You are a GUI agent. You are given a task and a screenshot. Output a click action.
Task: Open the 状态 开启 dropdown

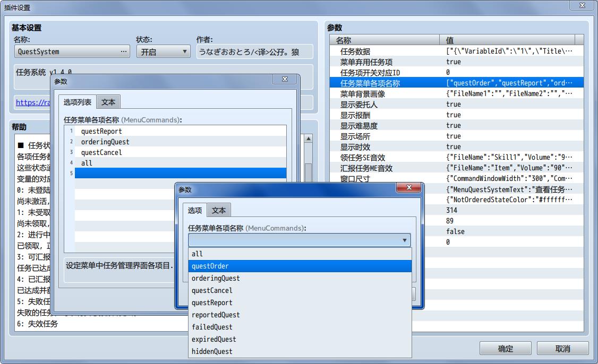click(164, 52)
